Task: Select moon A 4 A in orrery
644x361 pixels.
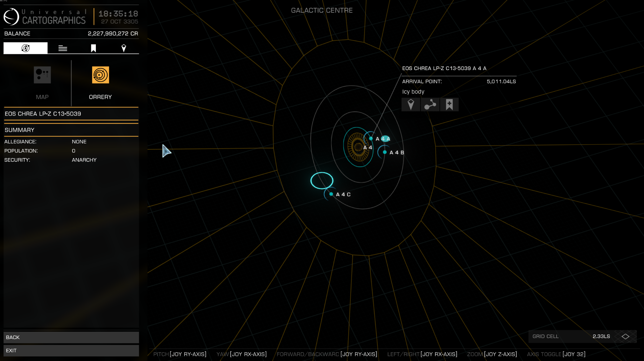Action: click(371, 139)
